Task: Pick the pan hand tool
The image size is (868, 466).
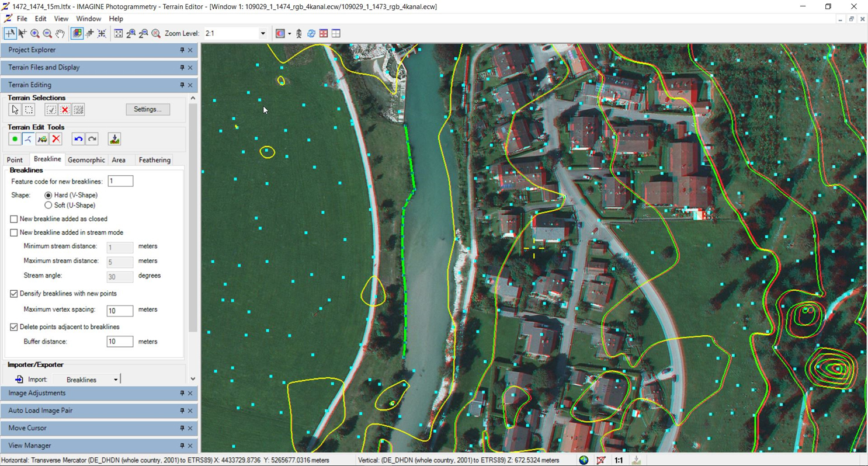Action: click(x=60, y=33)
